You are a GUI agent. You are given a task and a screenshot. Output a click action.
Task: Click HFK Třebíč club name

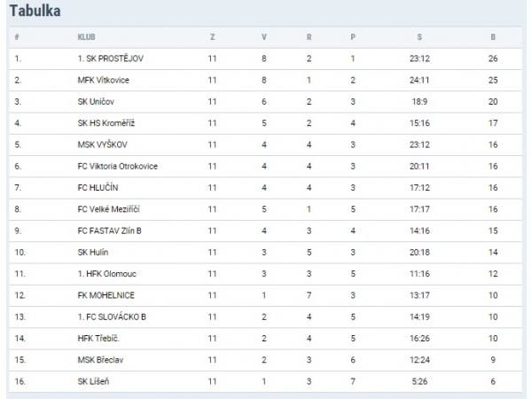tap(101, 338)
